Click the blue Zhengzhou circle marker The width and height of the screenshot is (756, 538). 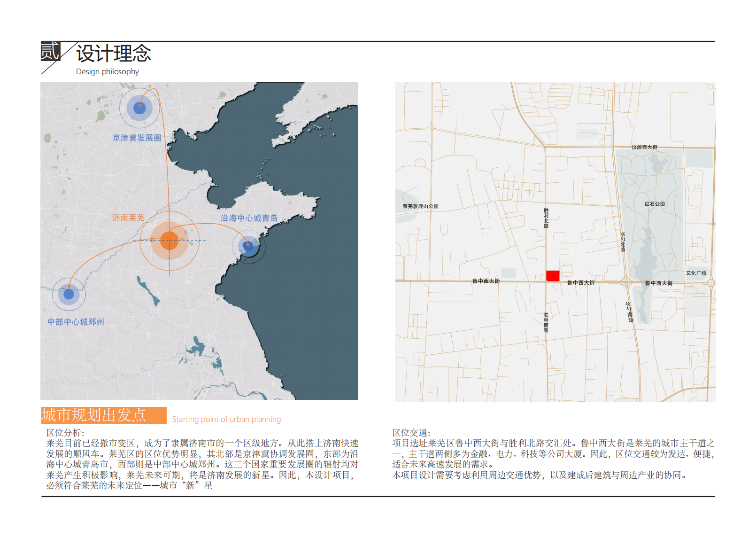tap(69, 294)
